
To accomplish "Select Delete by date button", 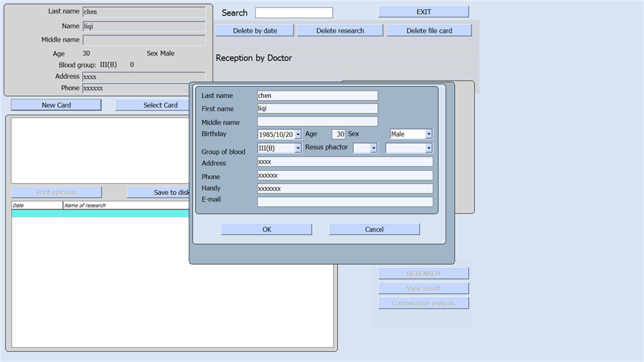I will click(255, 30).
